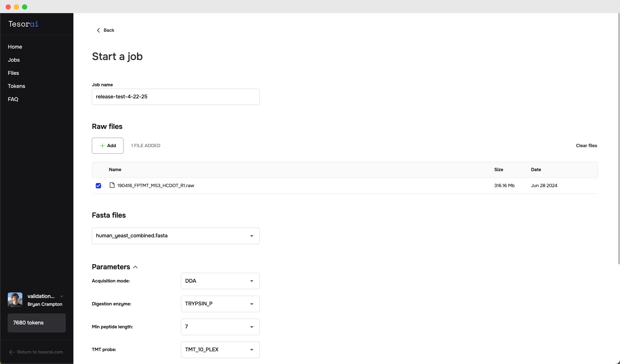Click Bryan Crampton's profile avatar
Screen dimensions: 620x364
coord(15,300)
